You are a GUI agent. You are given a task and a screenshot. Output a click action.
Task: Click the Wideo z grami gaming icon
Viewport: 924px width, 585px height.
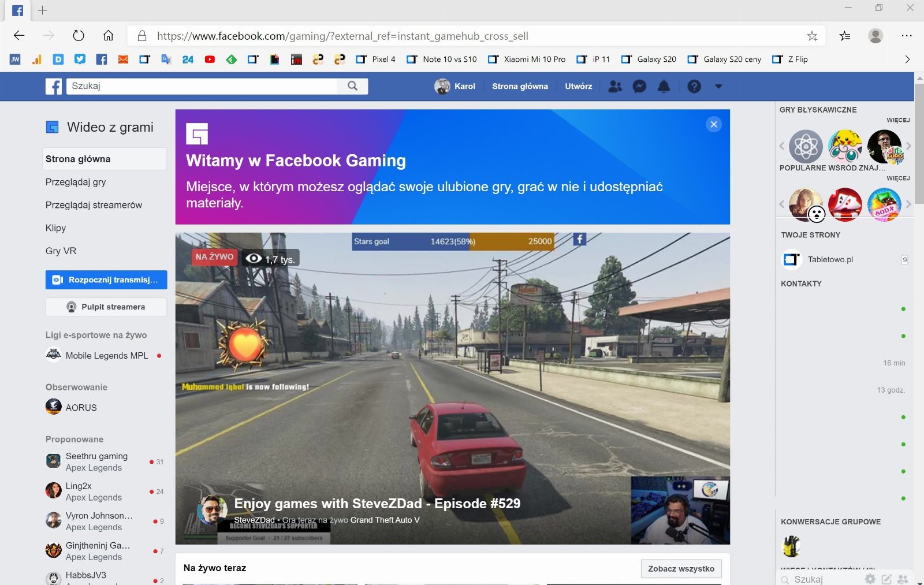pos(53,127)
